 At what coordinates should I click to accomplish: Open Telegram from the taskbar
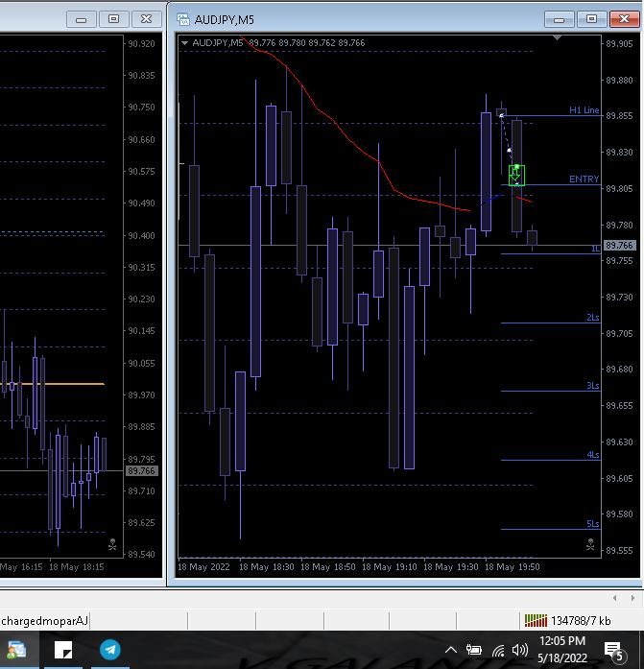pyautogui.click(x=110, y=650)
